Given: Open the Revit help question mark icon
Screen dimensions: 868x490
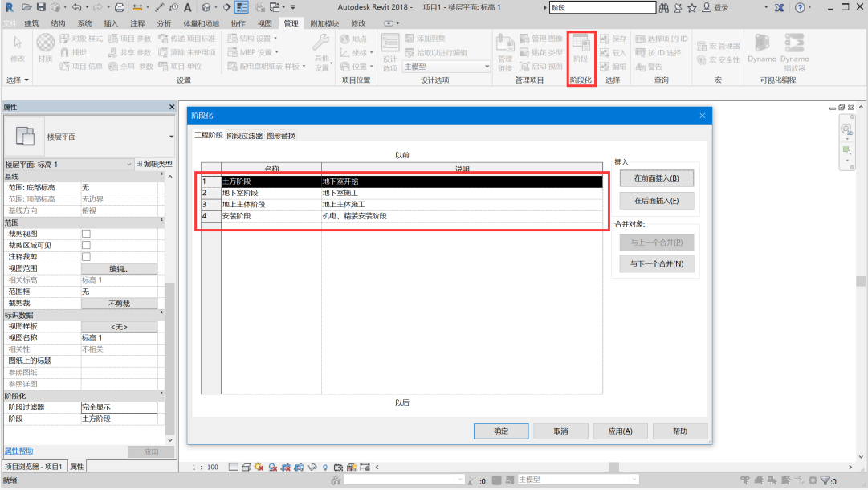Looking at the screenshot, I should pos(800,8).
